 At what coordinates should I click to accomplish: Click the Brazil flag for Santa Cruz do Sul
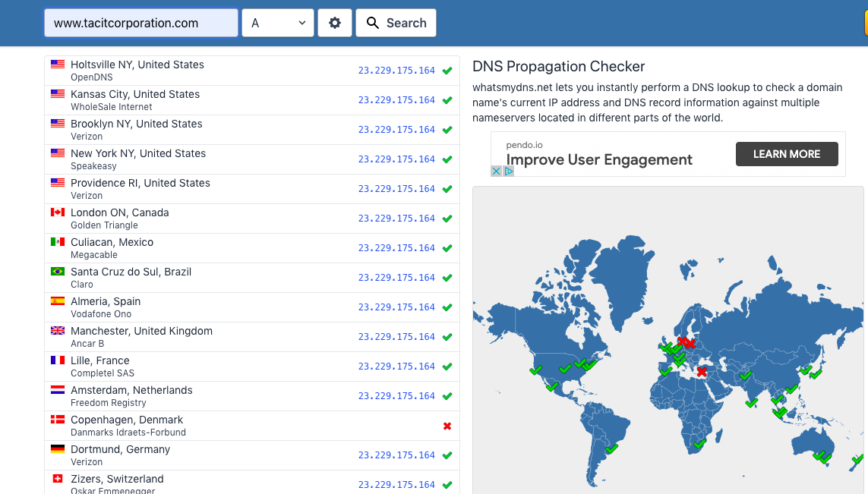pyautogui.click(x=58, y=272)
